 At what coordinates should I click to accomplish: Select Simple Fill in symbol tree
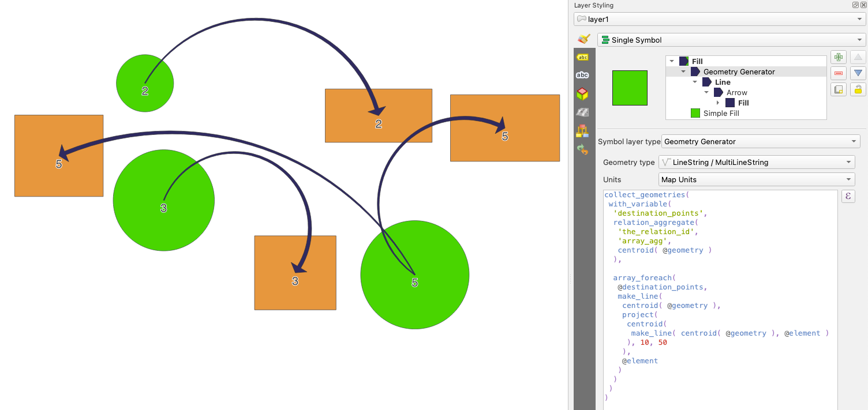(721, 114)
